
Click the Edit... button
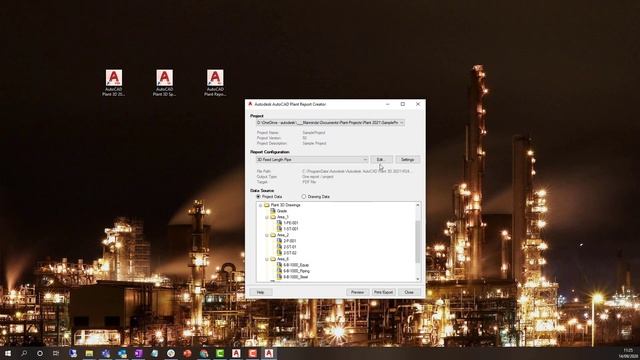pos(381,160)
